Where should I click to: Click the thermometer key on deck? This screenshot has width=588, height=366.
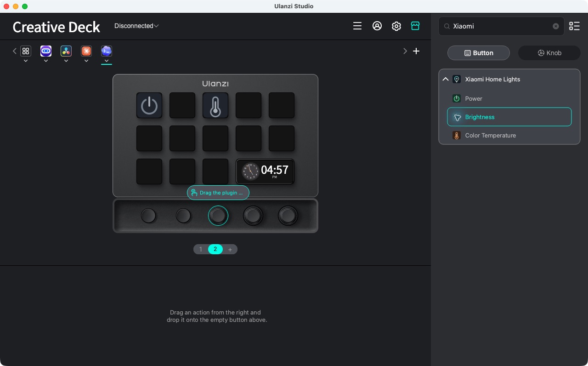click(215, 105)
